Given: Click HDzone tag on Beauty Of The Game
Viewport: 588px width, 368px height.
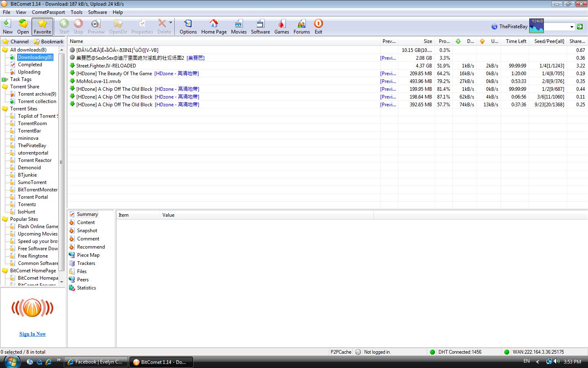Looking at the screenshot, I should [x=176, y=74].
